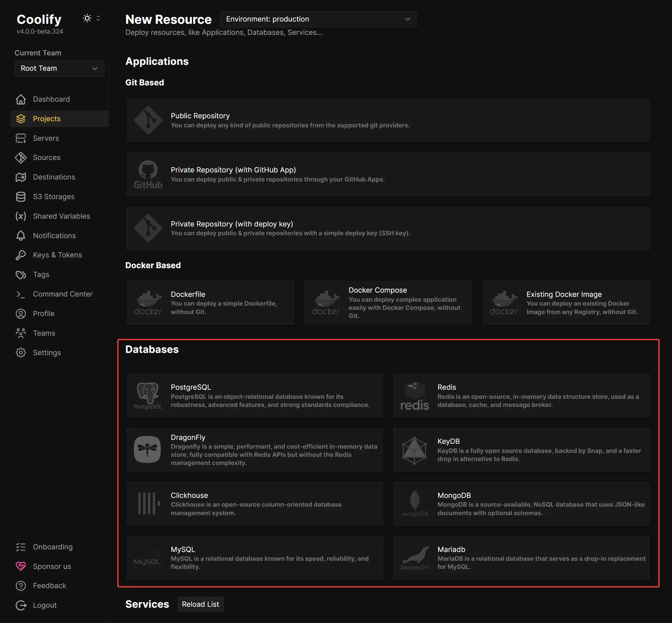Click the Clickhouse database icon
The height and width of the screenshot is (623, 672).
[147, 502]
